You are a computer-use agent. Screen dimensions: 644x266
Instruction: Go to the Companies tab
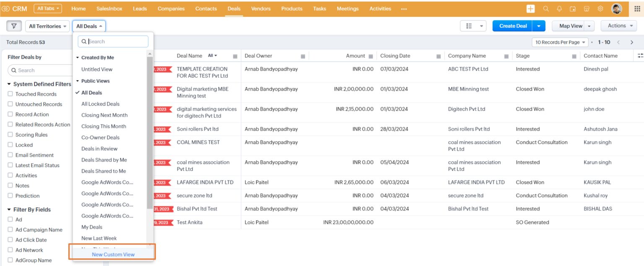point(171,9)
